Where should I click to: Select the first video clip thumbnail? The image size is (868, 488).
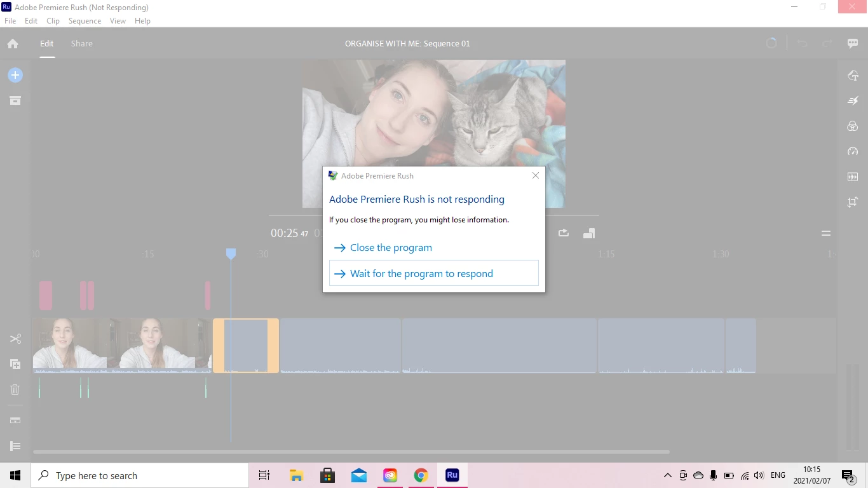pyautogui.click(x=70, y=345)
